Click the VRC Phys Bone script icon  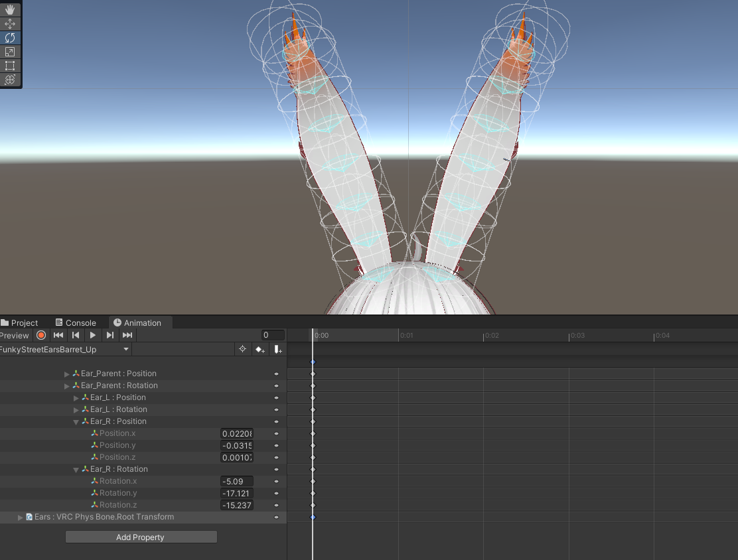point(29,517)
